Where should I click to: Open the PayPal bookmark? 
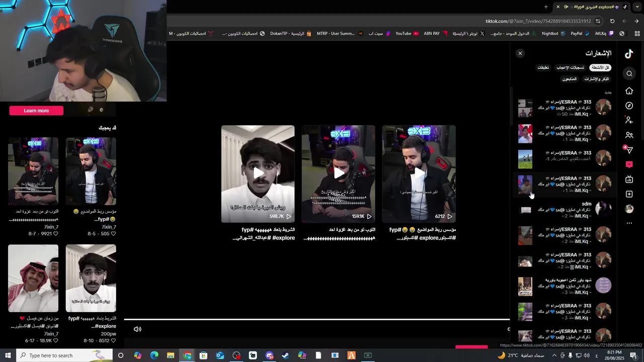580,34
